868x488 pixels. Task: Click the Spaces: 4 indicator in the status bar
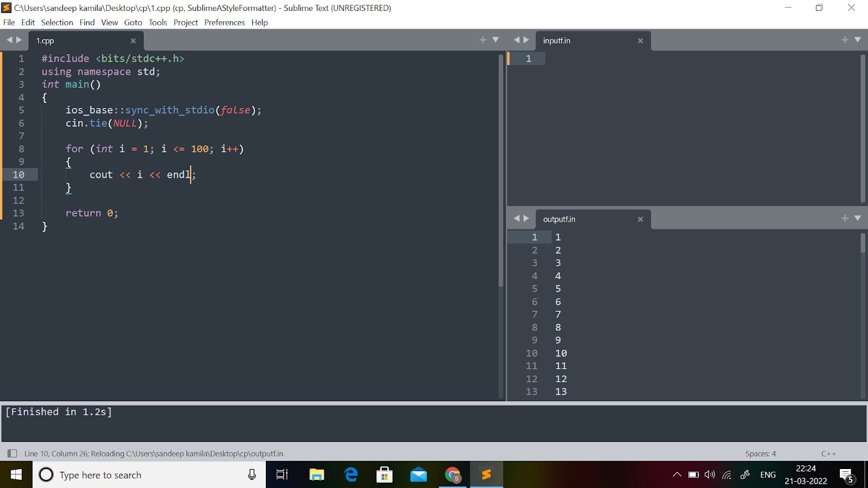761,453
